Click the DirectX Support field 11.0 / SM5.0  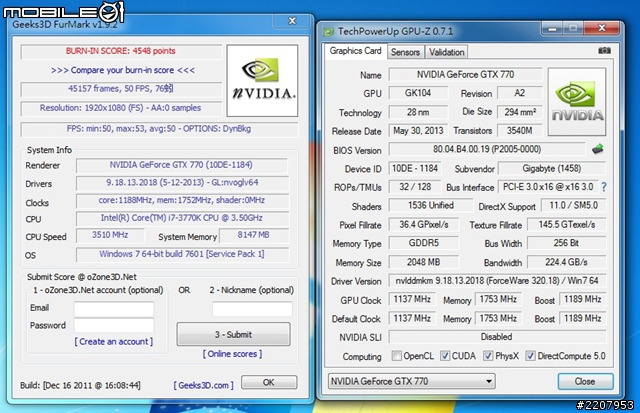pos(573,206)
